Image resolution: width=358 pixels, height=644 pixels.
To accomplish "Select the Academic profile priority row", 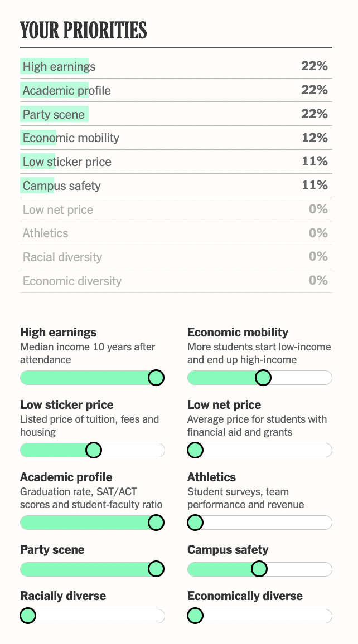I will pos(176,91).
